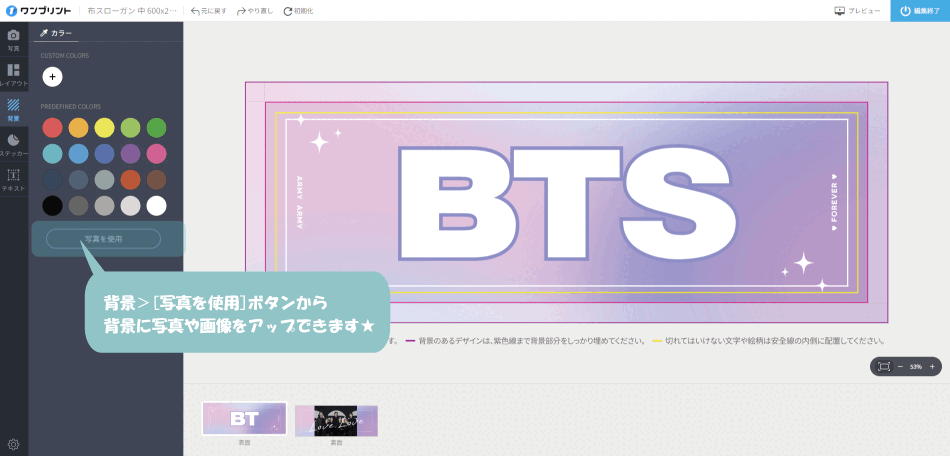This screenshot has width=950, height=456.
Task: Add a custom color with plus button
Action: click(52, 76)
